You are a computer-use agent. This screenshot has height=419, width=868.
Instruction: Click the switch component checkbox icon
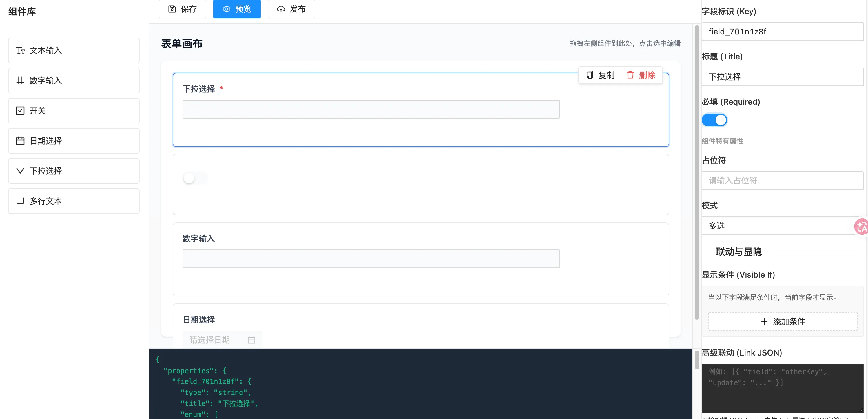pyautogui.click(x=20, y=111)
